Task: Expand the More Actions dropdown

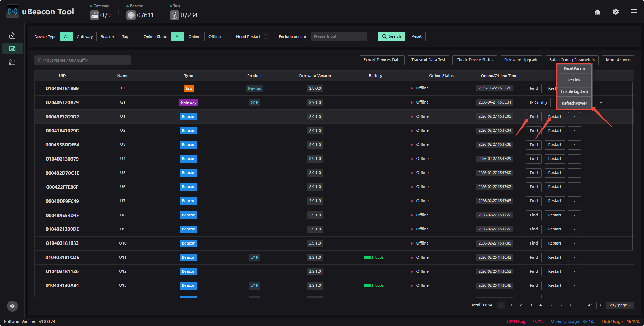Action: click(x=618, y=60)
